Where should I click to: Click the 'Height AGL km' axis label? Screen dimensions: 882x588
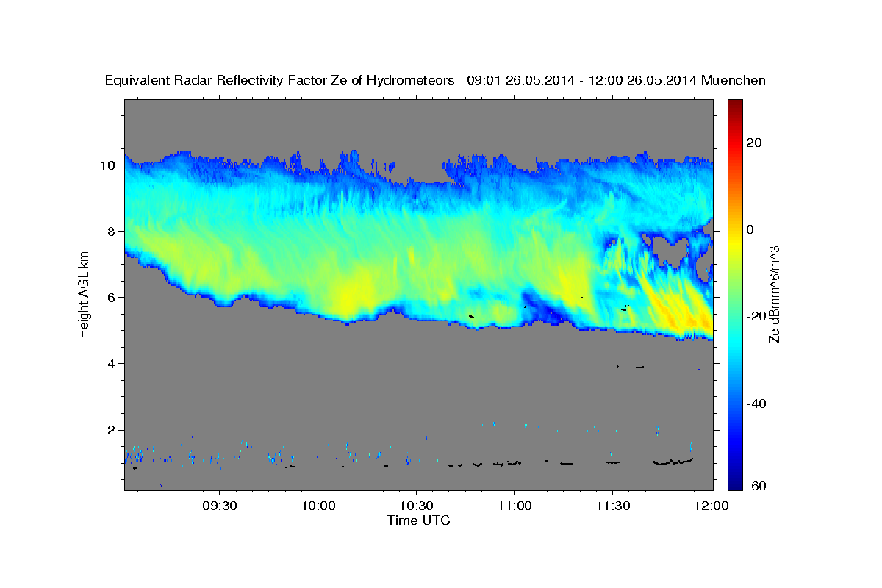(84, 293)
